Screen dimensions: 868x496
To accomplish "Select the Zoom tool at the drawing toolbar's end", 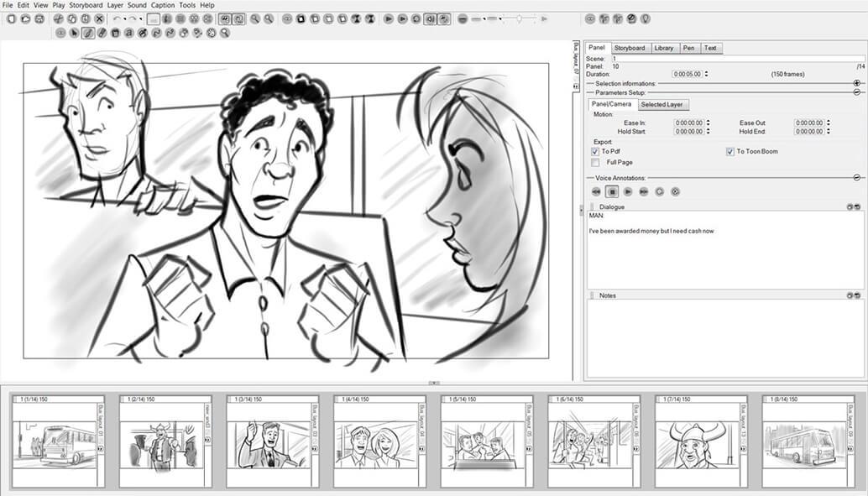I will (223, 34).
